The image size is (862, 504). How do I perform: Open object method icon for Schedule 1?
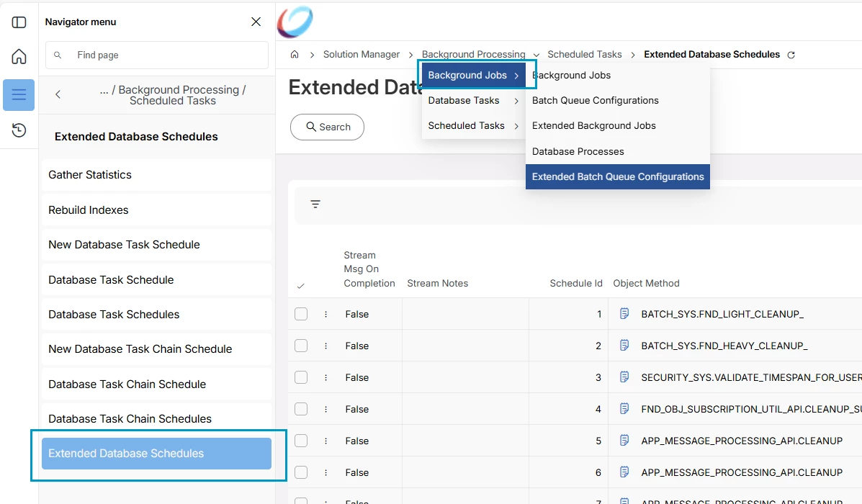point(625,314)
